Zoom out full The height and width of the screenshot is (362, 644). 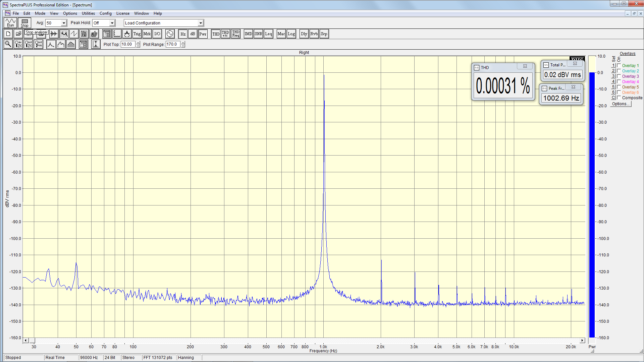click(x=39, y=44)
